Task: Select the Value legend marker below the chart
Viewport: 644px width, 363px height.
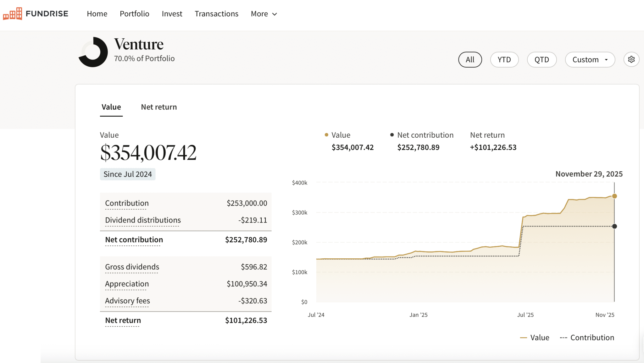Action: 524,338
